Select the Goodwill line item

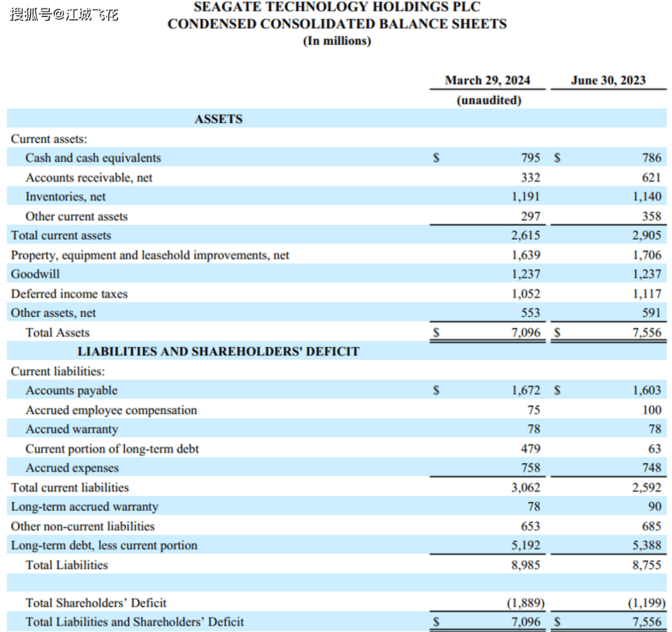coord(34,273)
